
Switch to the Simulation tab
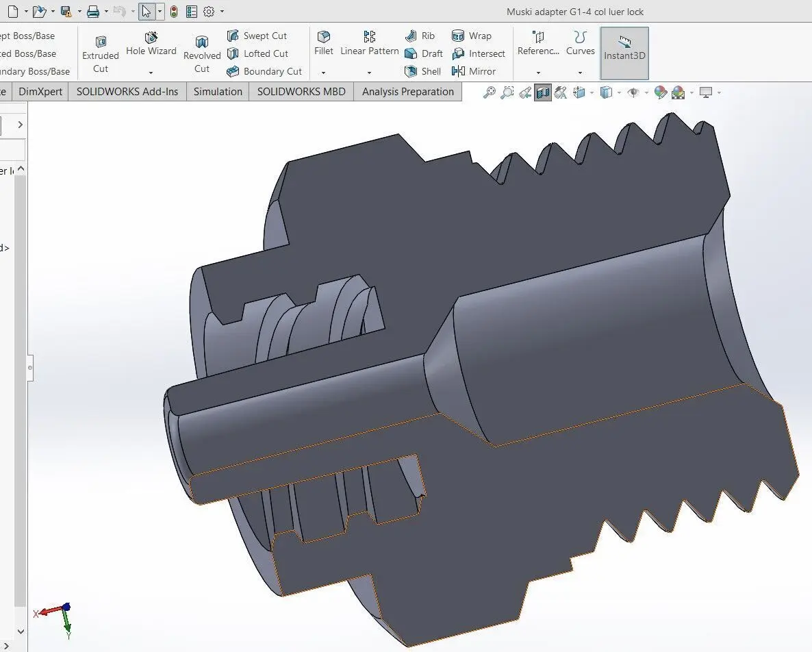pos(218,92)
